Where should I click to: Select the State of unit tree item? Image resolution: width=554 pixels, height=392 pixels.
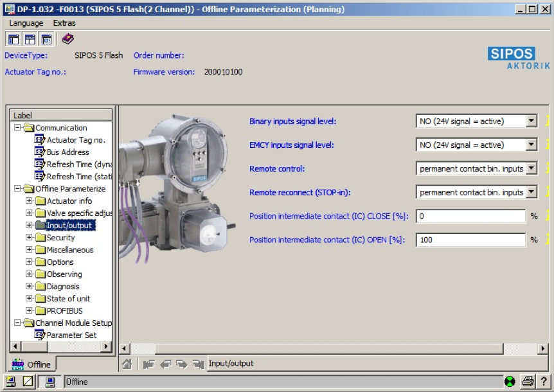click(x=69, y=298)
